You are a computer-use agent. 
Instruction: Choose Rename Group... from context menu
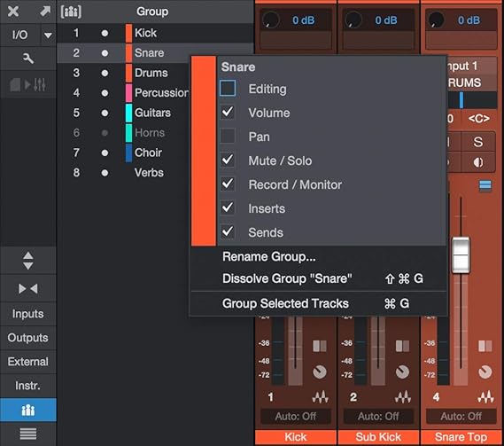(x=268, y=257)
